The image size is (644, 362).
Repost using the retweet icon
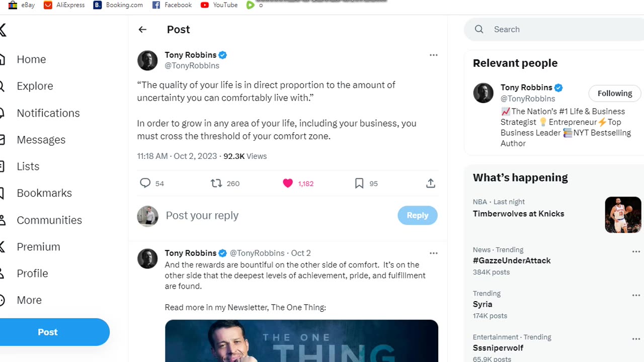(216, 183)
